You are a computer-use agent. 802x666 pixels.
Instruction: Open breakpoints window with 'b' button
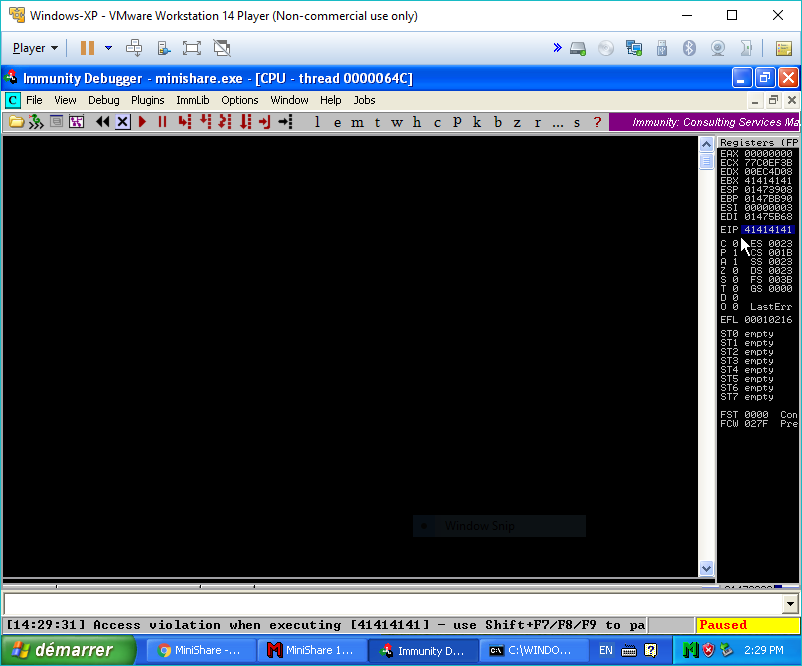(x=497, y=122)
